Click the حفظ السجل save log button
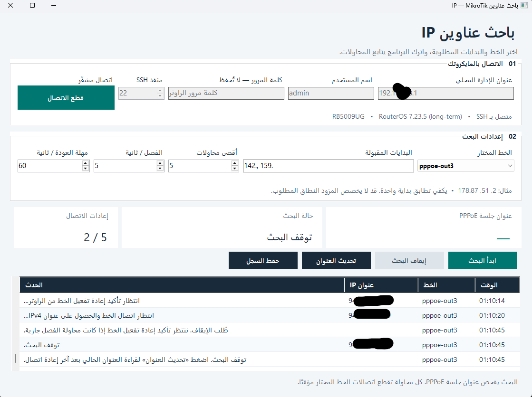The image size is (532, 397). pyautogui.click(x=263, y=260)
